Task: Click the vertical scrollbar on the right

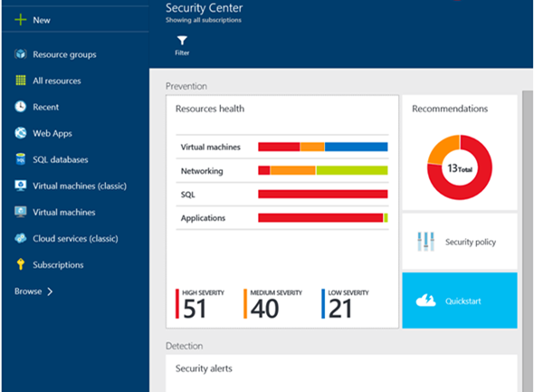Action: [528, 241]
